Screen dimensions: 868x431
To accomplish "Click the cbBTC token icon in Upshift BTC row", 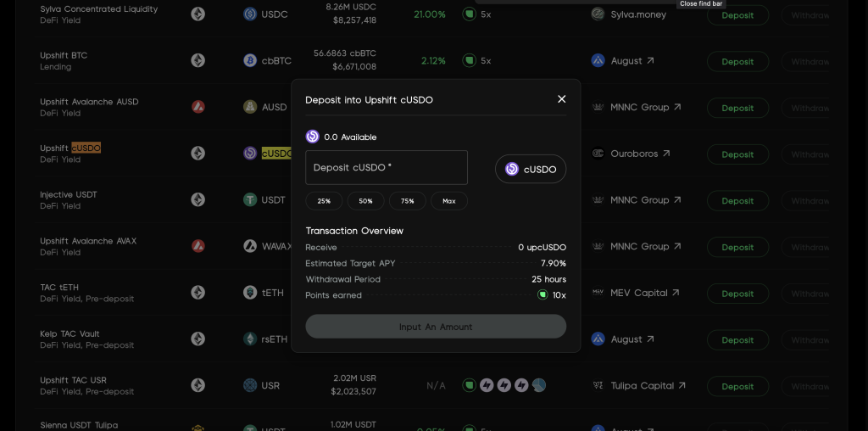I will [250, 61].
